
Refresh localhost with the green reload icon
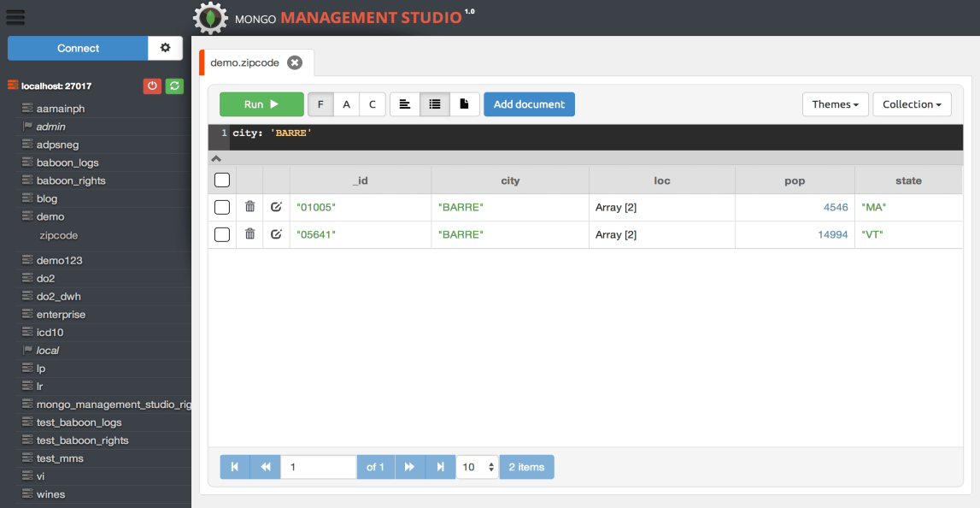174,86
